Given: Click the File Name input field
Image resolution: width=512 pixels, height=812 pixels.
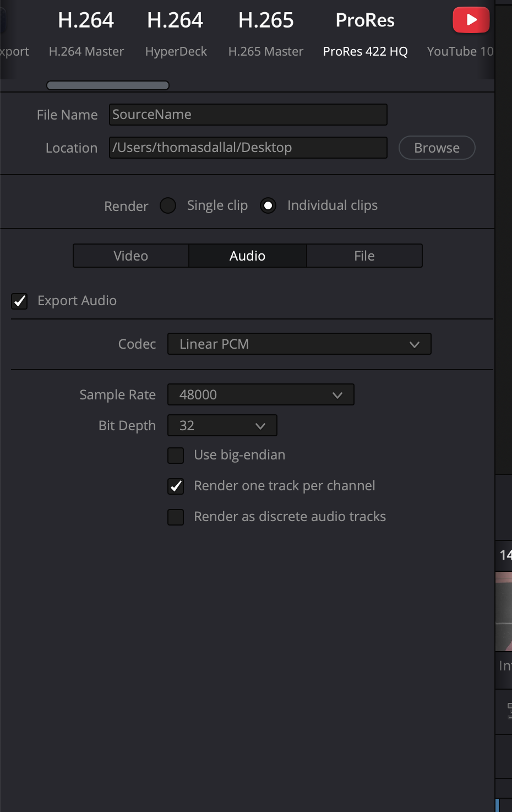Looking at the screenshot, I should click(248, 115).
